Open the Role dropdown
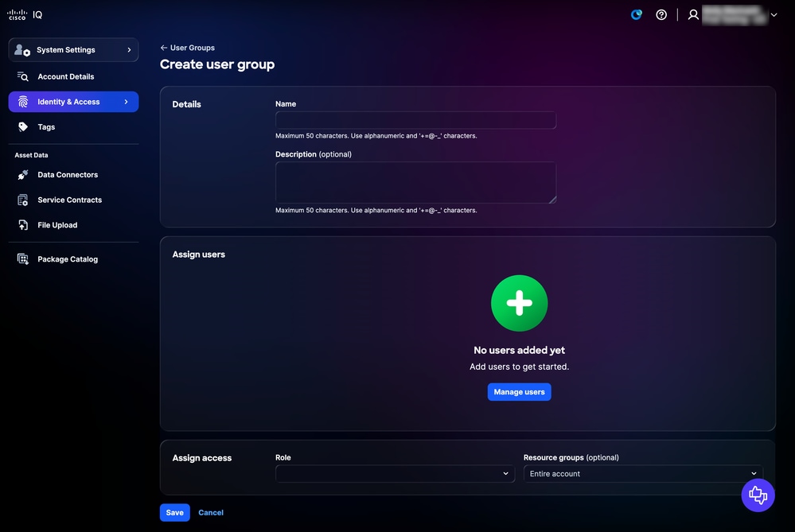The width and height of the screenshot is (795, 532). pyautogui.click(x=395, y=474)
